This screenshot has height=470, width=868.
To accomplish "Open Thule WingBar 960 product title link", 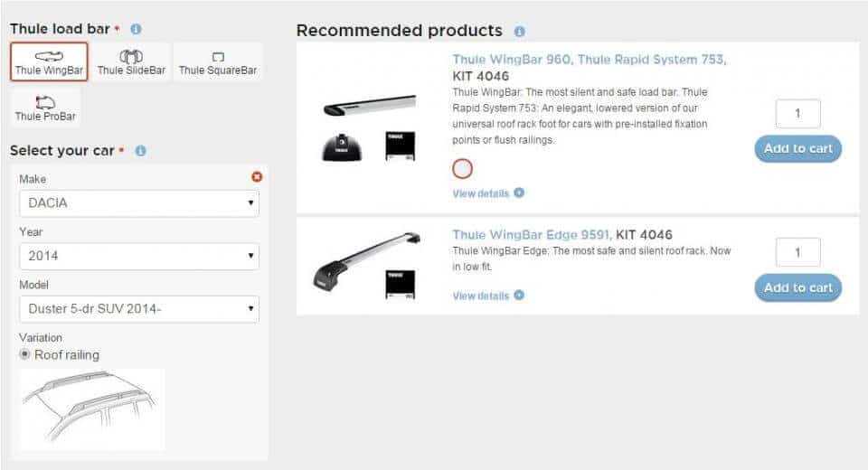I will [x=589, y=60].
